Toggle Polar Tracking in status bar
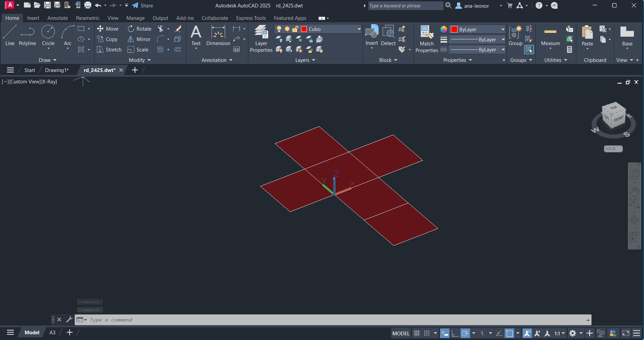The image size is (644, 340). [x=465, y=333]
